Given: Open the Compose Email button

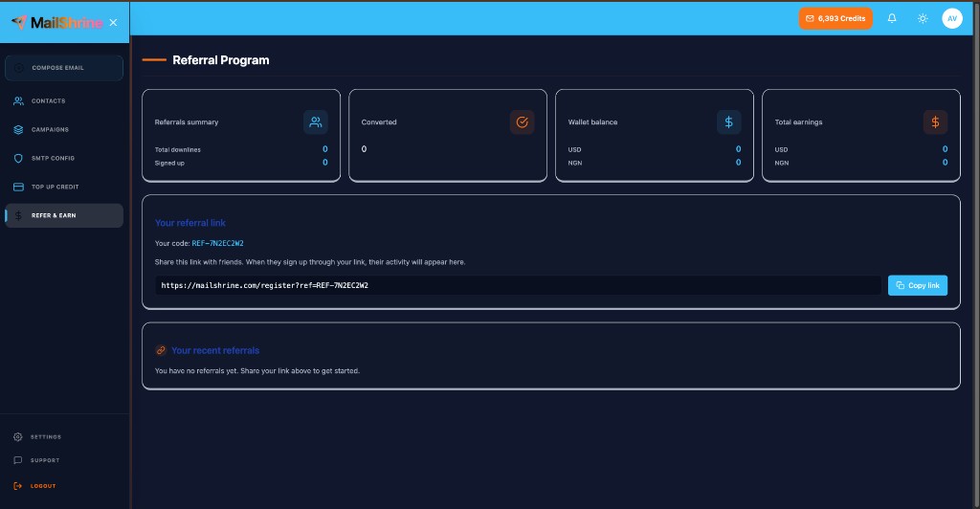Looking at the screenshot, I should tap(64, 68).
